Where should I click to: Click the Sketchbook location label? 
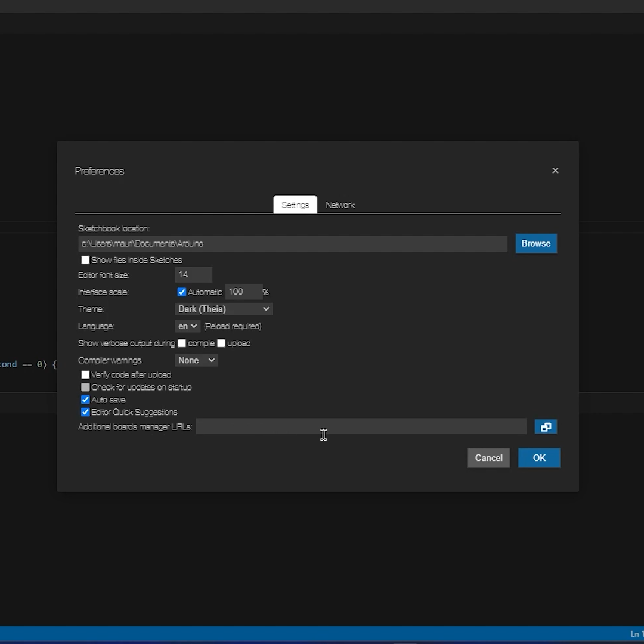[114, 228]
